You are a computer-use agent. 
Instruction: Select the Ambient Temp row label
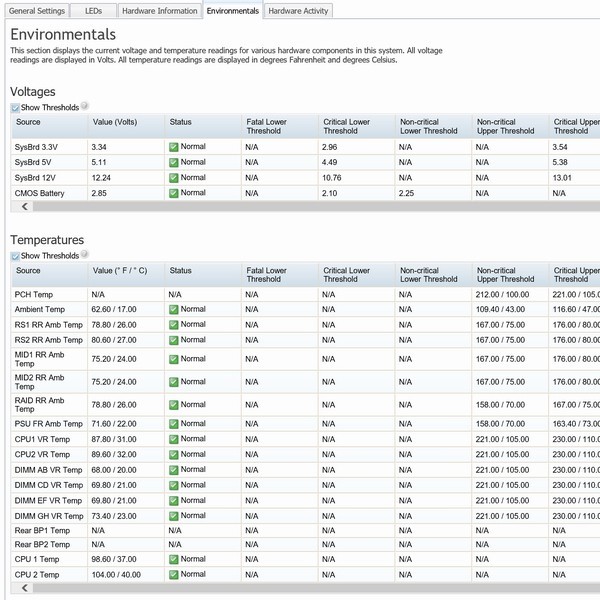[40, 309]
